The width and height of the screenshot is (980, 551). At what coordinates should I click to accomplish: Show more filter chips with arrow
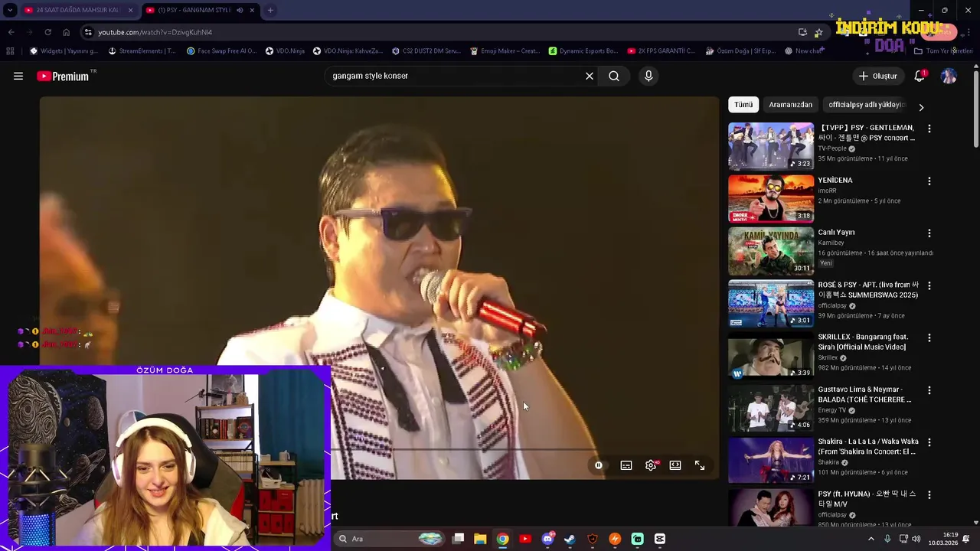click(921, 107)
